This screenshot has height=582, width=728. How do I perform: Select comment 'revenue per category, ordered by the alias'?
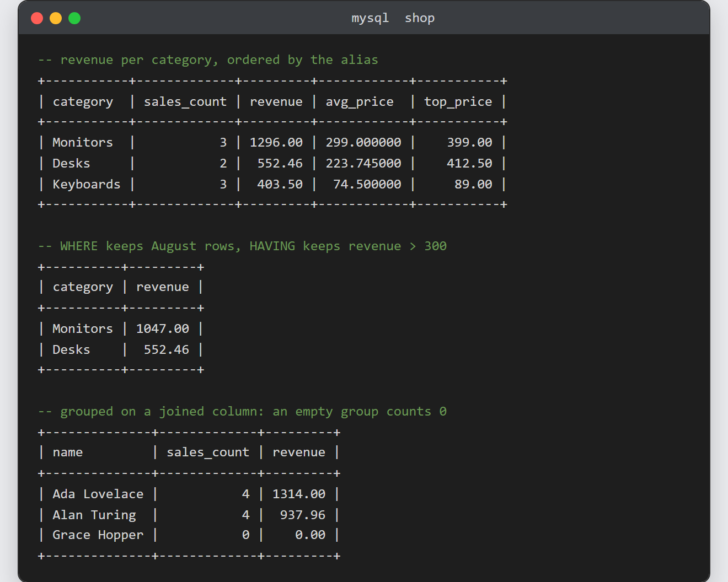208,60
